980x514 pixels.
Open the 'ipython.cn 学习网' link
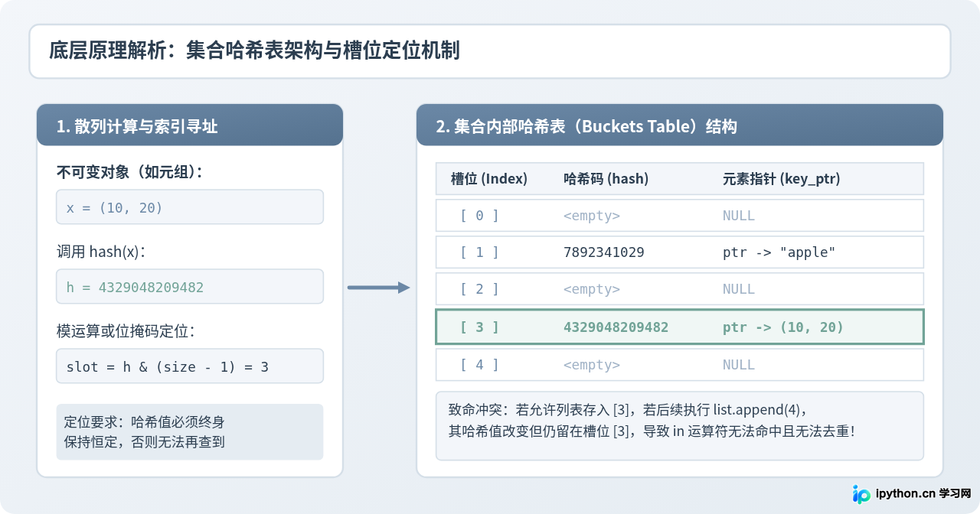[x=923, y=493]
